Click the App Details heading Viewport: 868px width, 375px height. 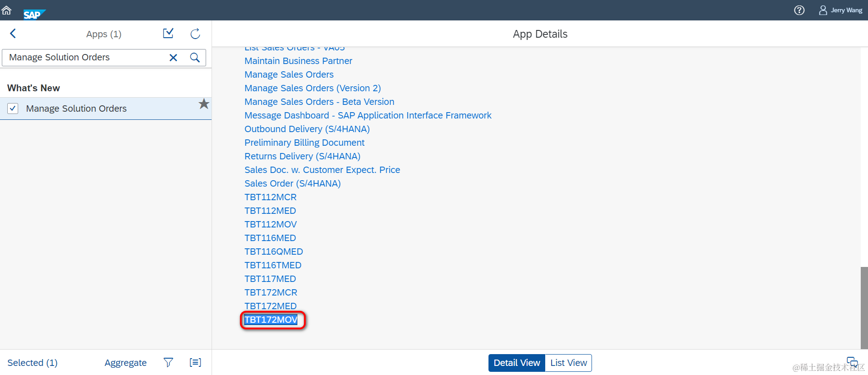click(x=540, y=34)
